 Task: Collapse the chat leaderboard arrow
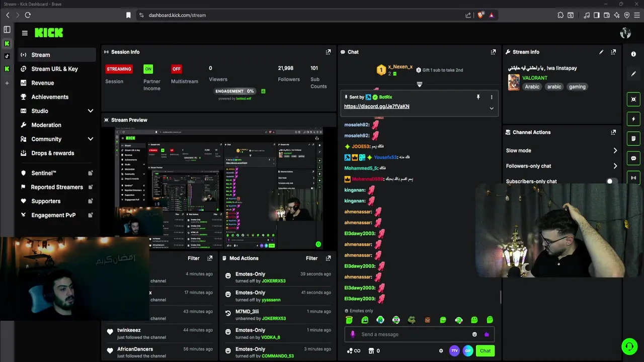(x=420, y=84)
